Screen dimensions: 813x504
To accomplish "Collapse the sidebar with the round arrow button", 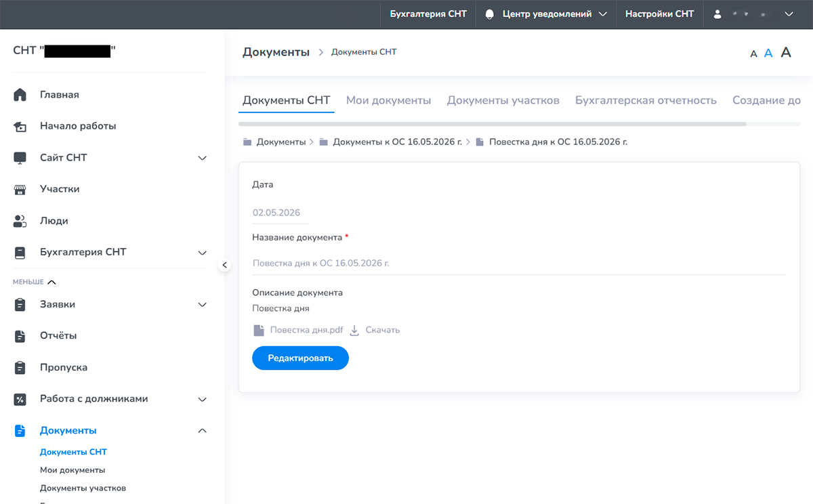I will 225,266.
